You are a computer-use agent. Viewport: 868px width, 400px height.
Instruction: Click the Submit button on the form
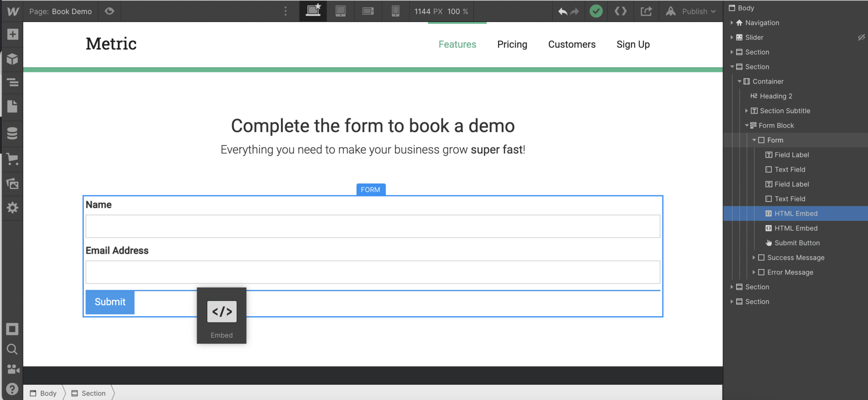[109, 302]
